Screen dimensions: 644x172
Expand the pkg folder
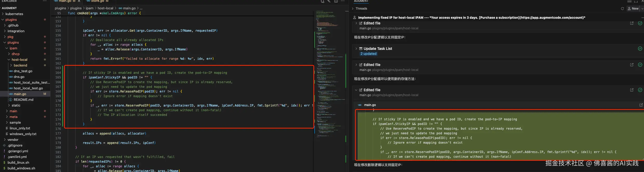[x=25, y=37]
